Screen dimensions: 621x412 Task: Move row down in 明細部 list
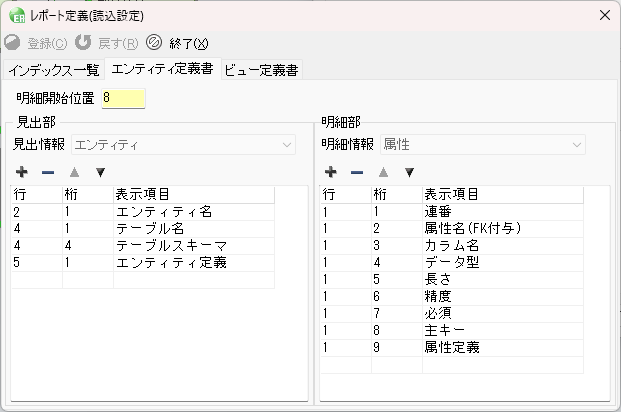point(409,172)
